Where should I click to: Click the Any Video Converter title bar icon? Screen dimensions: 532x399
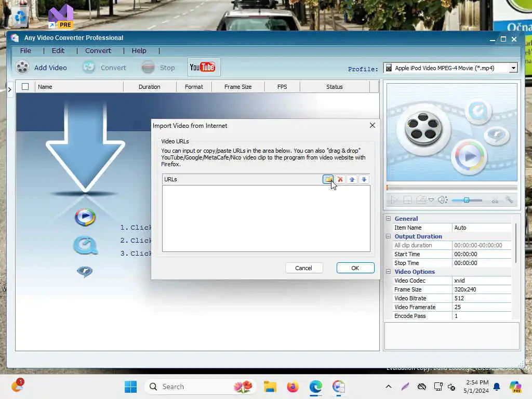[x=15, y=37]
